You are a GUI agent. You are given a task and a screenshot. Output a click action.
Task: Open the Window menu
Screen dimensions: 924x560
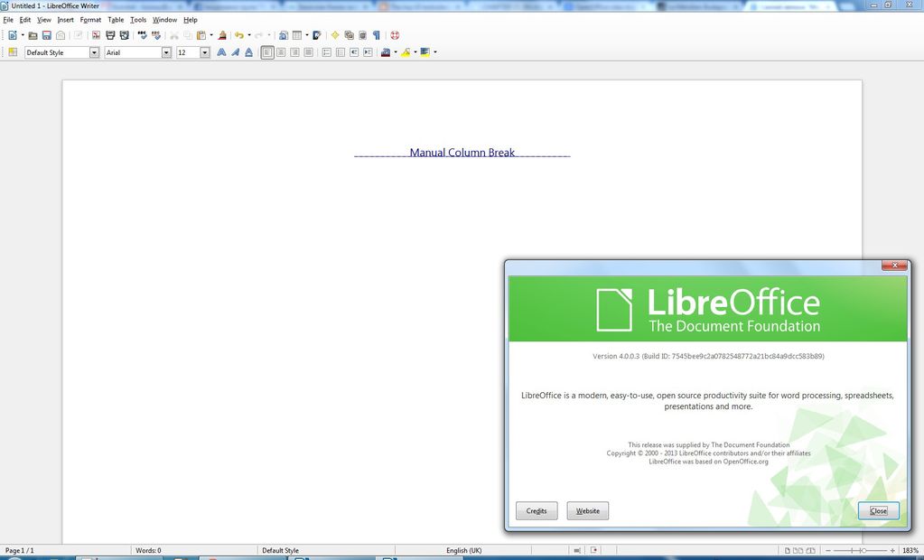165,20
